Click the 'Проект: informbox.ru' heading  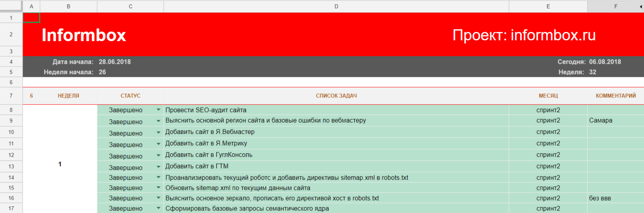(524, 35)
